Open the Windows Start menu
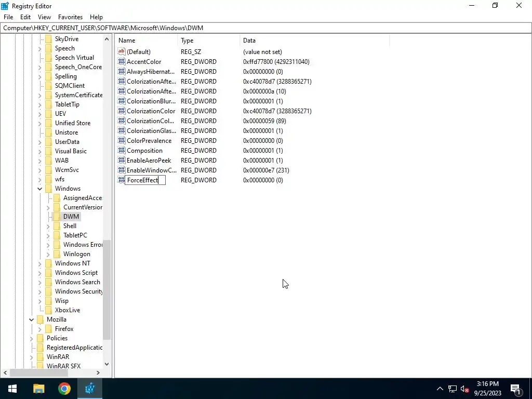 click(x=12, y=389)
